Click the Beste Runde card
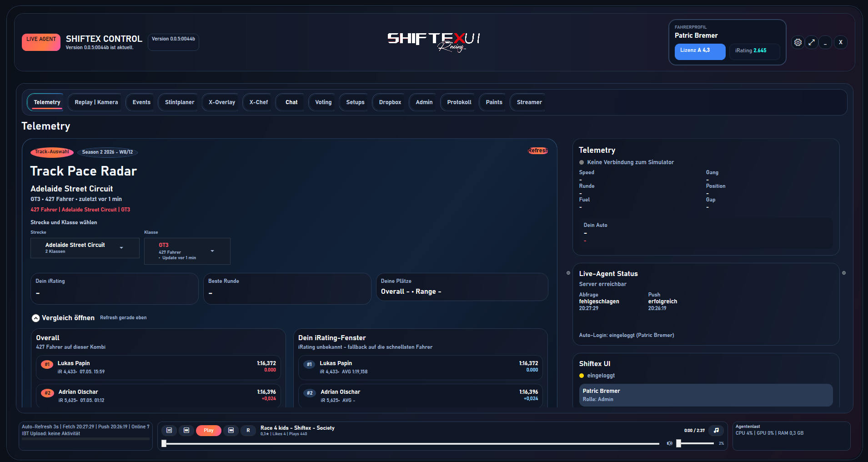This screenshot has height=462, width=868. click(x=287, y=288)
